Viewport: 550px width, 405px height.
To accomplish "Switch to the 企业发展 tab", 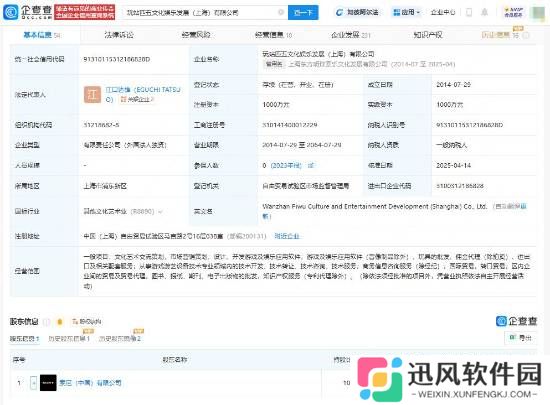I will 351,35.
